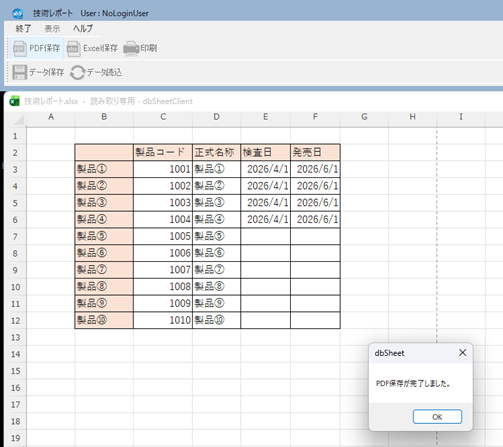Click empty 発売日 cell in row 12
The height and width of the screenshot is (447, 503).
click(315, 320)
